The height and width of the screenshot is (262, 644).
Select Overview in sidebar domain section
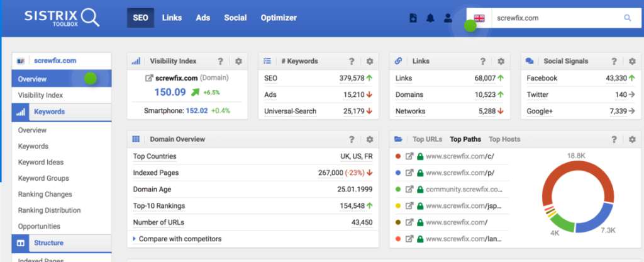pyautogui.click(x=62, y=79)
